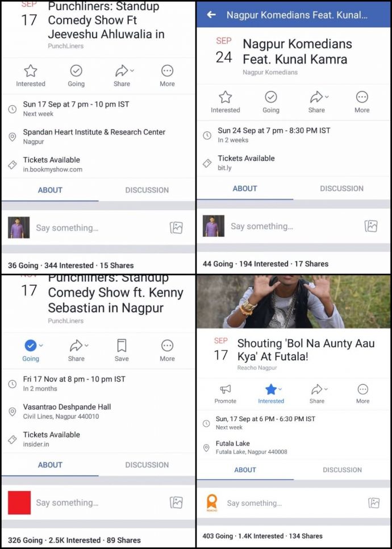Tap the red profile square beside Say something
This screenshot has width=392, height=549.
[x=19, y=502]
